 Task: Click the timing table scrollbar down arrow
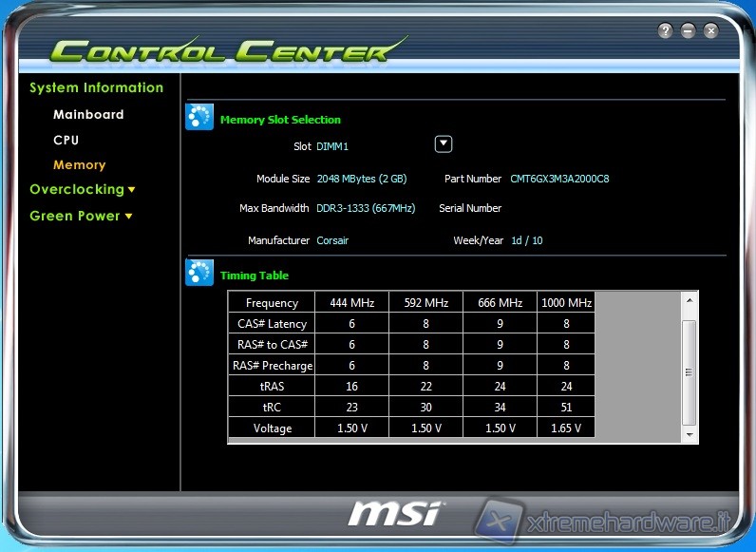click(x=690, y=433)
